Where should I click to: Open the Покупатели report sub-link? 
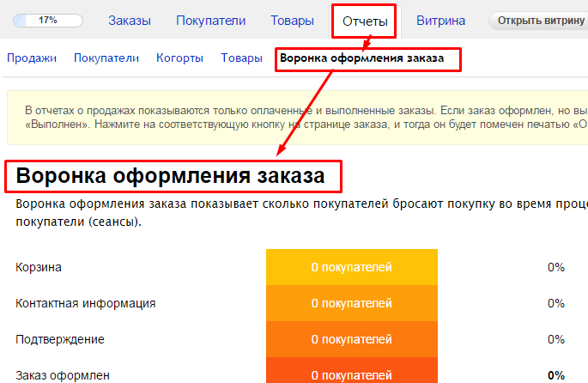106,58
